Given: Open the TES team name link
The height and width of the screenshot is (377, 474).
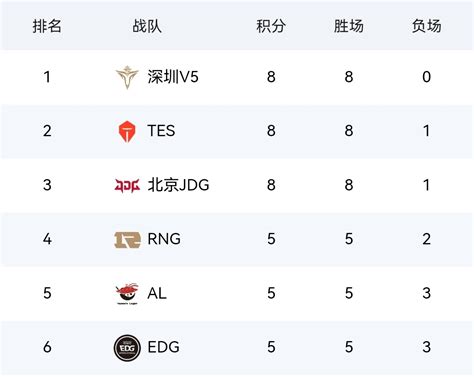Looking at the screenshot, I should click(161, 131).
